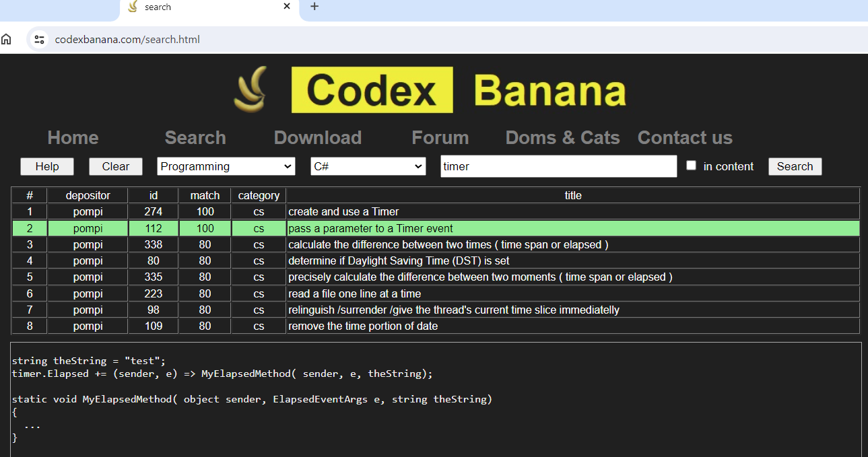Click the Search button
Image resolution: width=868 pixels, height=457 pixels.
pyautogui.click(x=795, y=166)
